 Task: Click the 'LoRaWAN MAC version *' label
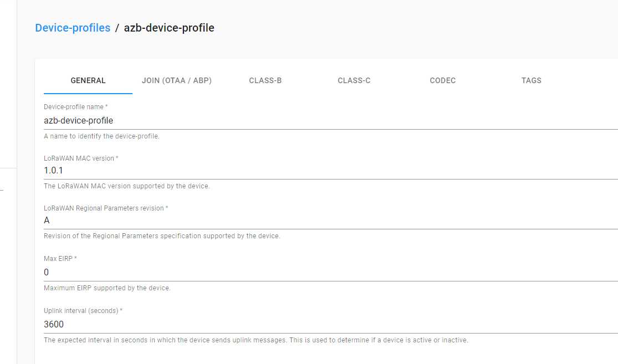click(x=81, y=158)
